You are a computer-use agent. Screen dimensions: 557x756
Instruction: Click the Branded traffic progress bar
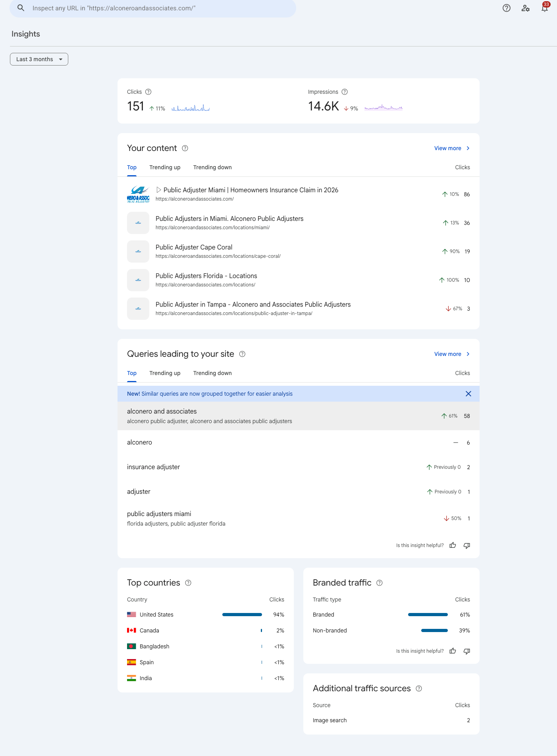tap(428, 615)
